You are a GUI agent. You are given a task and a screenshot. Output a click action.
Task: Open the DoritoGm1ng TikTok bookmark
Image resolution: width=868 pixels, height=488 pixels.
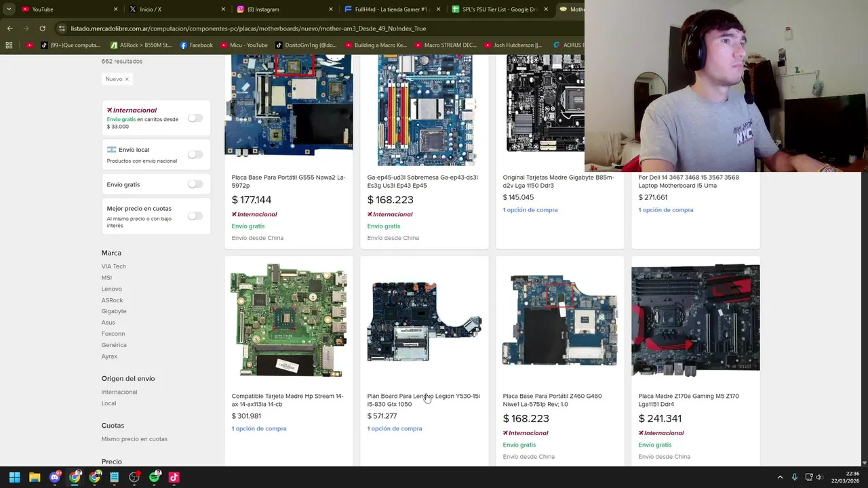(x=306, y=45)
